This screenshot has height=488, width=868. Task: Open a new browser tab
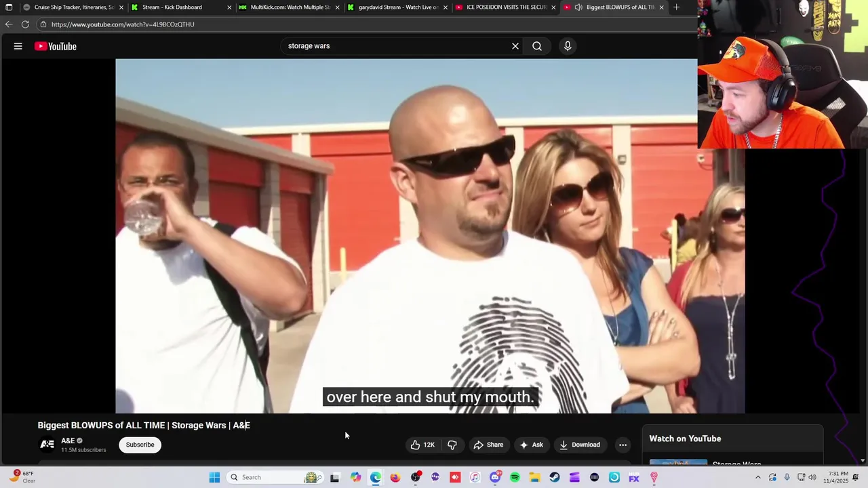(676, 7)
